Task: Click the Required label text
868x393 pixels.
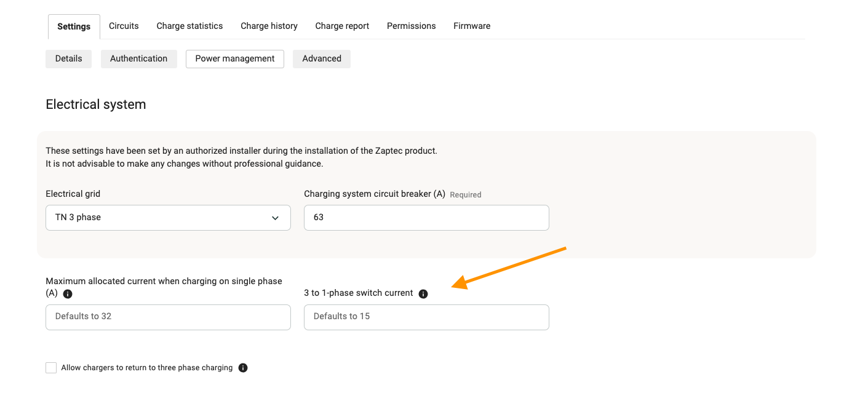Action: (x=466, y=194)
